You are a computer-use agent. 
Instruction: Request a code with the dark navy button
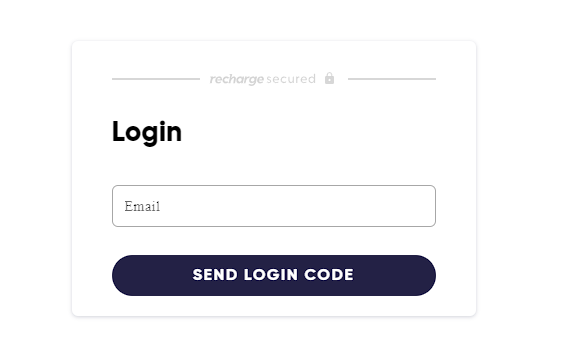tap(274, 276)
